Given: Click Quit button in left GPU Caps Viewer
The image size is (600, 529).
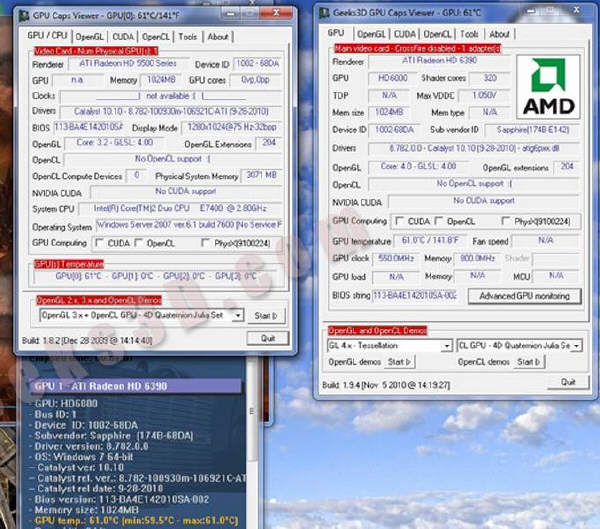Looking at the screenshot, I should [x=268, y=338].
